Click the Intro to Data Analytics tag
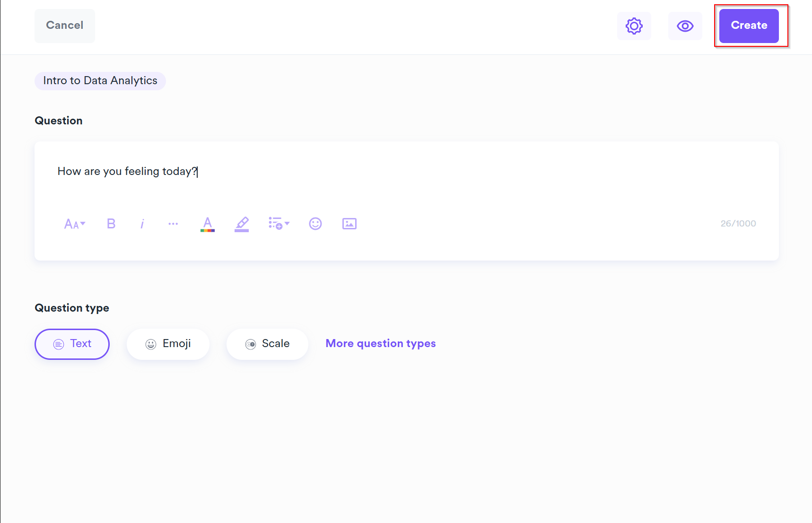 (x=100, y=81)
